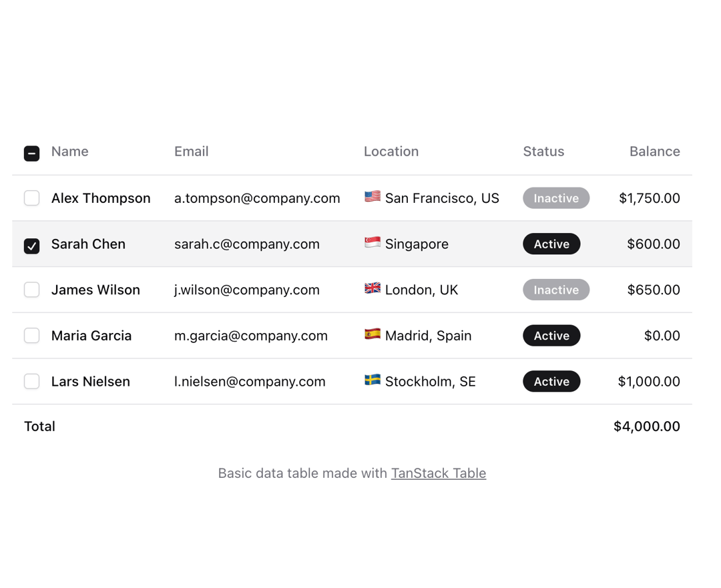The width and height of the screenshot is (721, 588).
Task: Click the UK flag next to London
Action: [x=373, y=288]
